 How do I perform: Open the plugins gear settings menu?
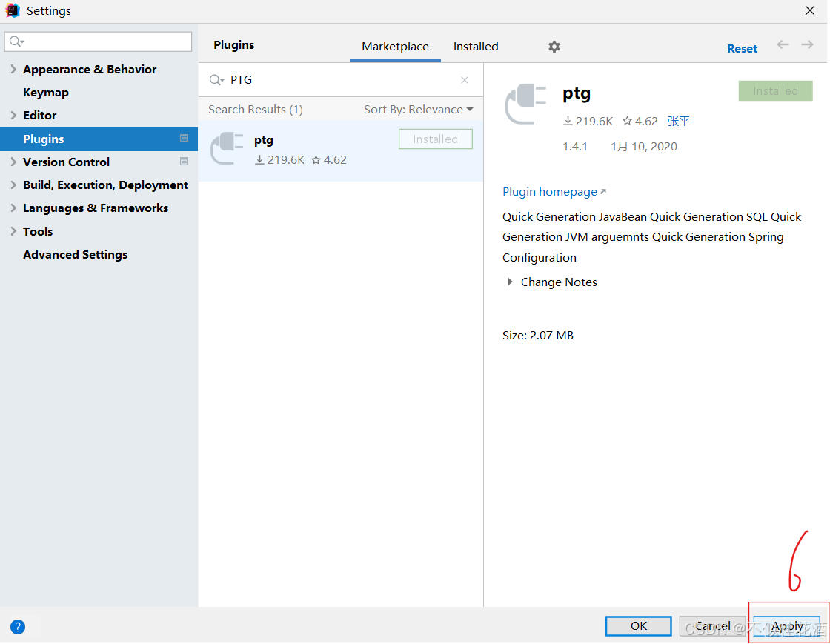[x=554, y=47]
